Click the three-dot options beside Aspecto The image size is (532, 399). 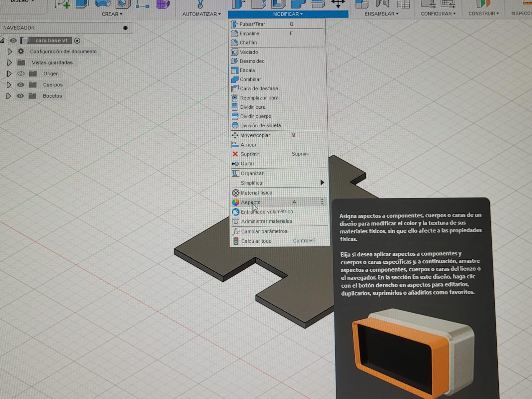click(322, 202)
